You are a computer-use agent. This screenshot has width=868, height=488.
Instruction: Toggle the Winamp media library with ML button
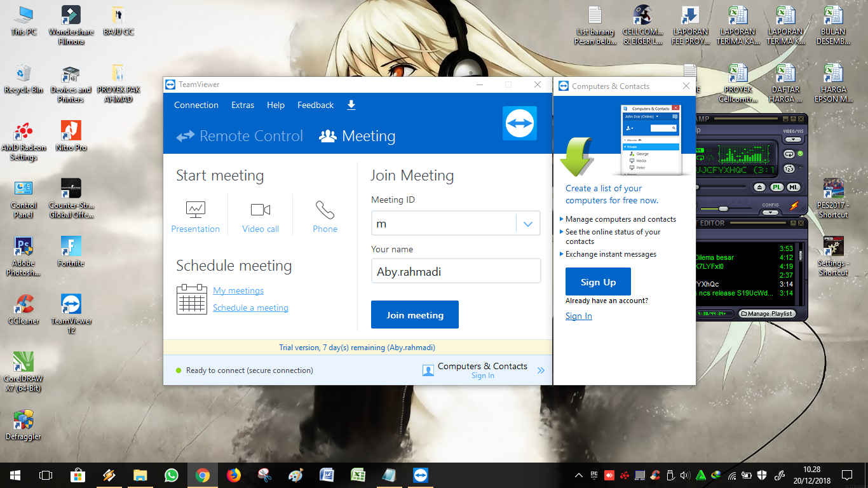point(794,187)
